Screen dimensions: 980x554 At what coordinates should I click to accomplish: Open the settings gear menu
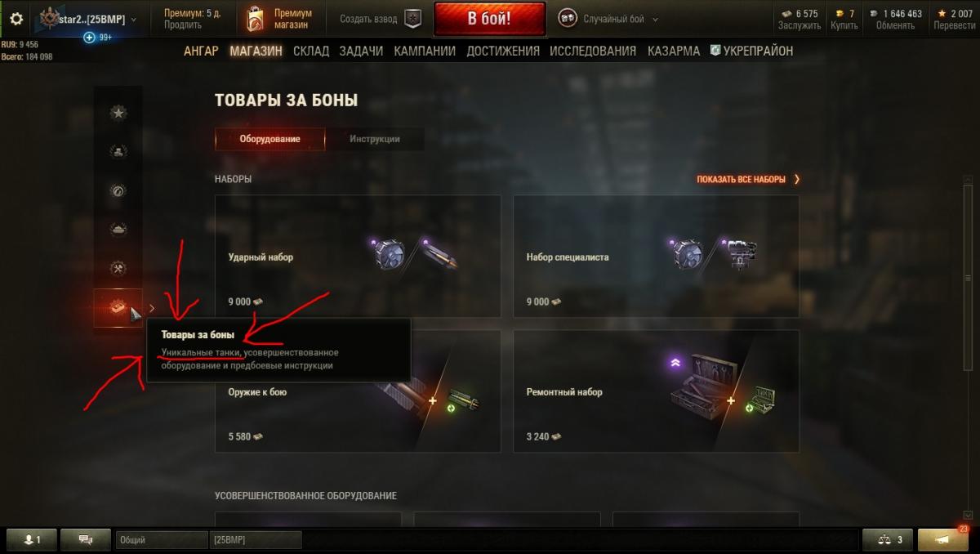[x=16, y=19]
